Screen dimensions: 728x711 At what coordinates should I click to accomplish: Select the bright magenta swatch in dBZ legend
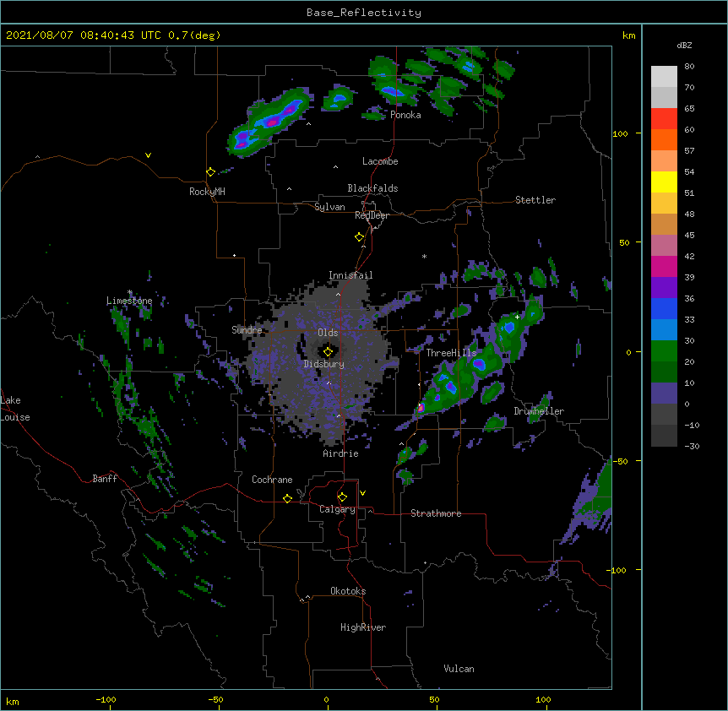tap(664, 266)
